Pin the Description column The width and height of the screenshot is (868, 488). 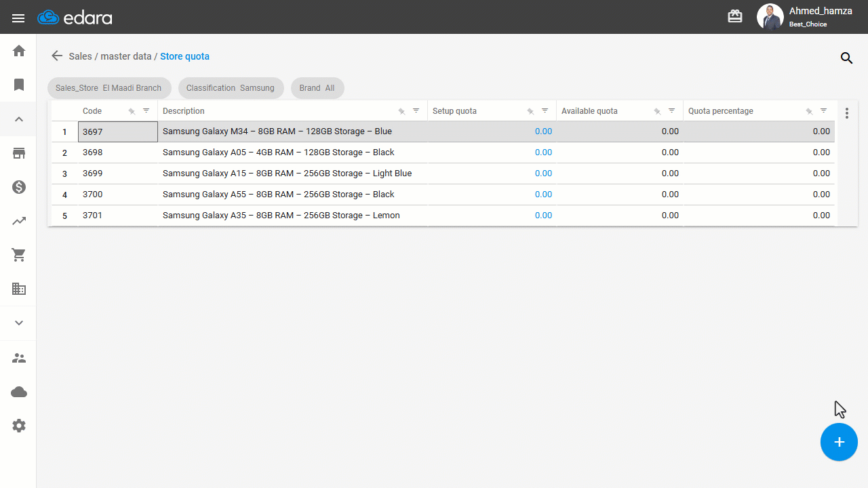pos(401,111)
